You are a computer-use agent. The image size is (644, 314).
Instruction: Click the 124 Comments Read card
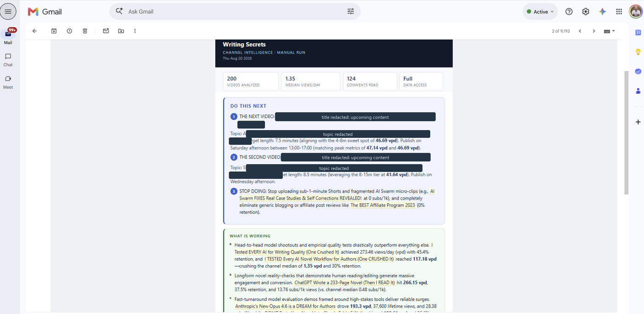370,81
